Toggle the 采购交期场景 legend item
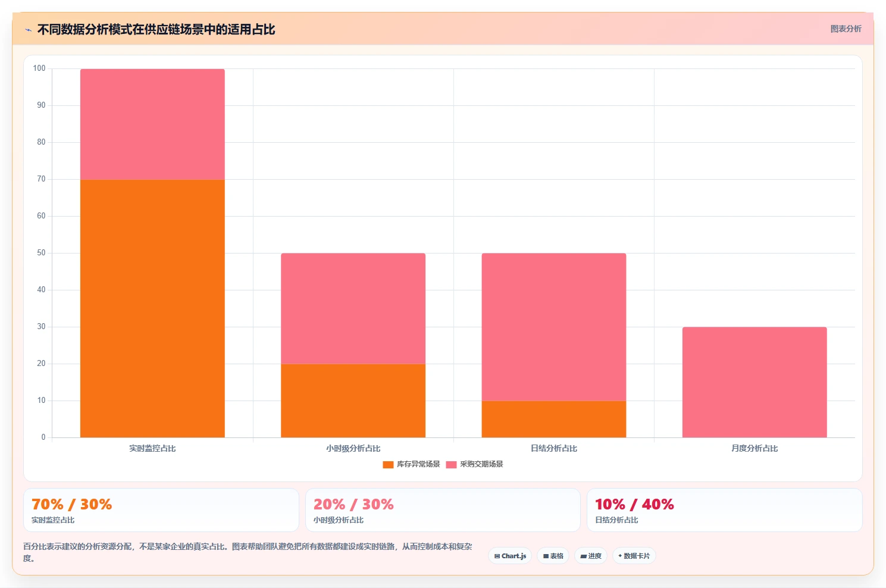Viewport: 886px width, 588px height. [474, 464]
